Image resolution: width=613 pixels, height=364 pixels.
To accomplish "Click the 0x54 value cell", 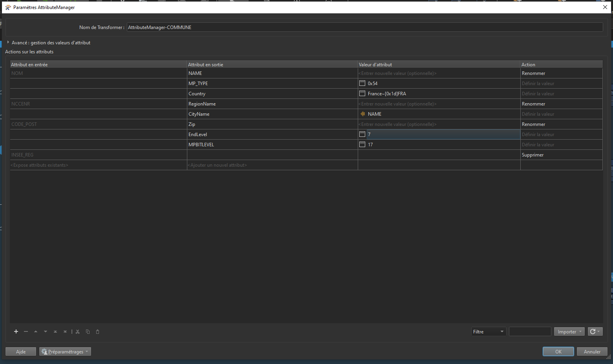I will point(443,84).
